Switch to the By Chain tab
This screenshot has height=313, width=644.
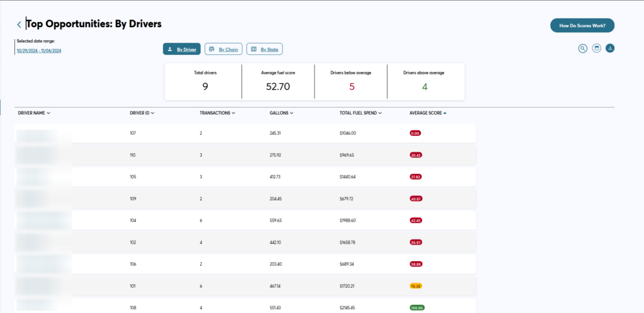pos(223,49)
